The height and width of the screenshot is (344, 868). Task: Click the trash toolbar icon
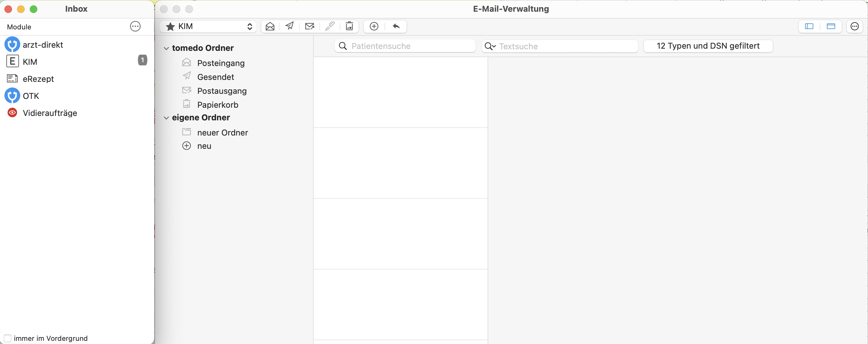click(349, 26)
